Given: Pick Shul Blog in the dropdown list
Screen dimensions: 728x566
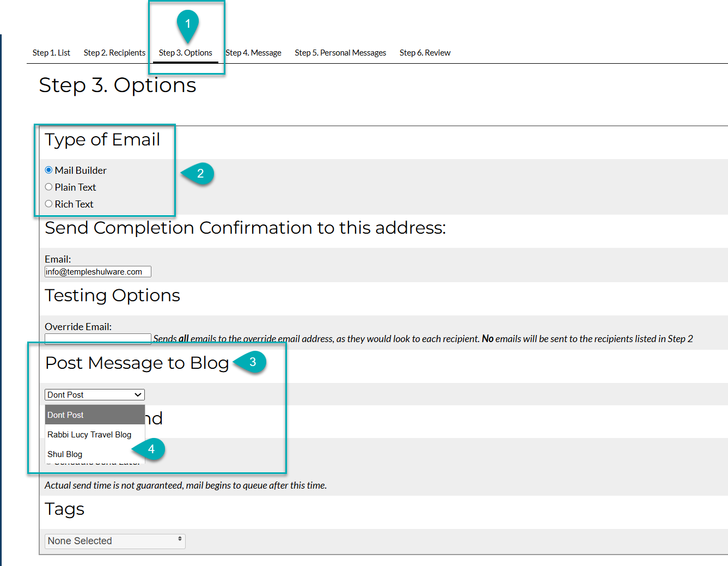Looking at the screenshot, I should (65, 454).
